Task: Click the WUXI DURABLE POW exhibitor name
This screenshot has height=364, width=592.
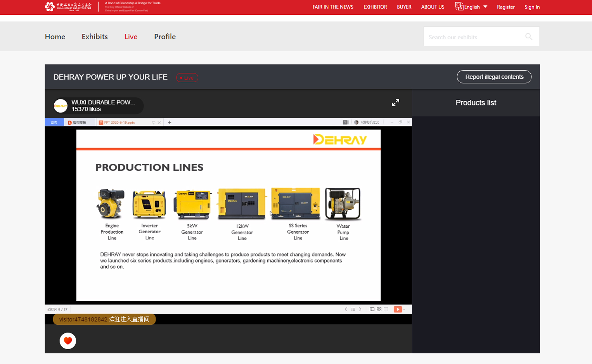Action: click(104, 102)
